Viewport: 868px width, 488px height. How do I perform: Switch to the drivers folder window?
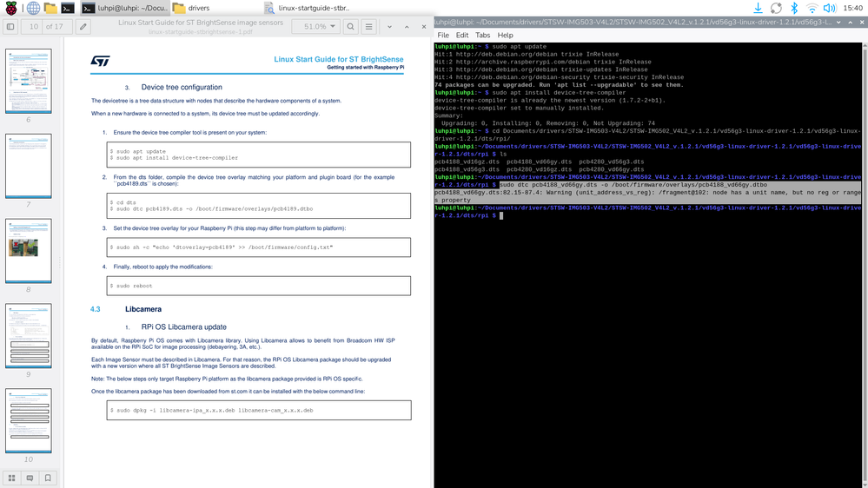pyautogui.click(x=191, y=8)
